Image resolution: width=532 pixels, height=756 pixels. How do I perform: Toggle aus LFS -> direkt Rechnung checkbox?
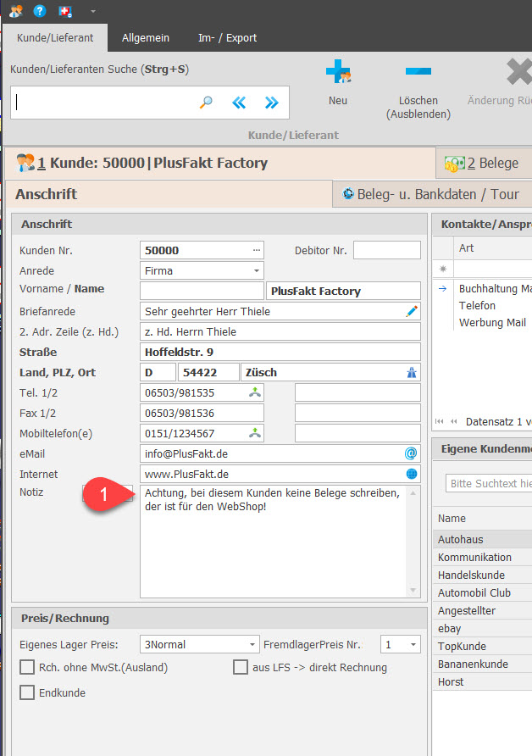pyautogui.click(x=241, y=667)
